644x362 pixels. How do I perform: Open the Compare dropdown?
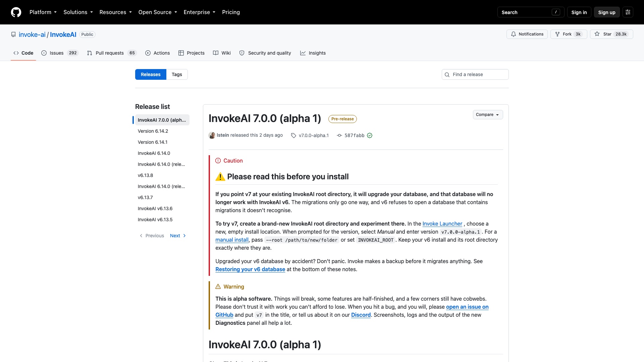tap(488, 115)
